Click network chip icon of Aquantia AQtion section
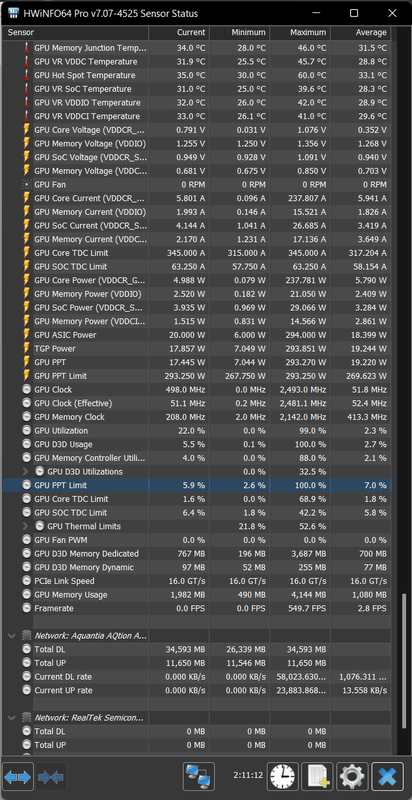This screenshot has width=412, height=800. 27,636
